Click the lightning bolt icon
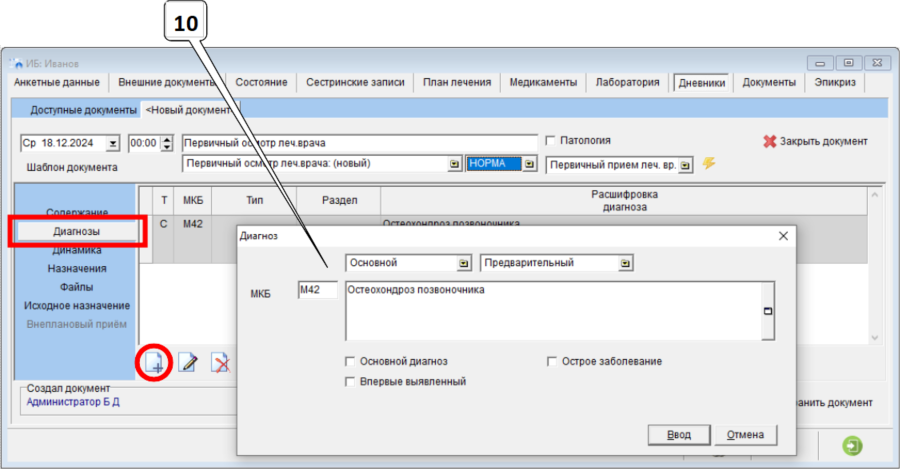This screenshot has width=900, height=469. pos(709,163)
